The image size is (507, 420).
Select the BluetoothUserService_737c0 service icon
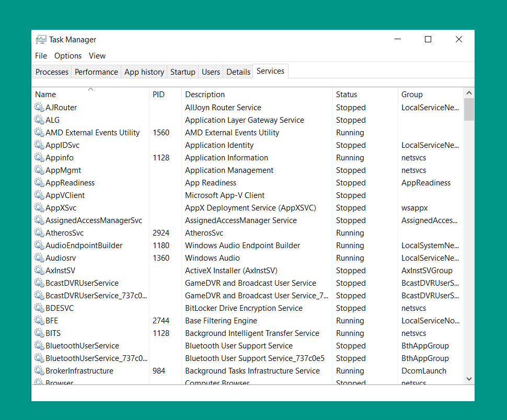click(x=39, y=358)
